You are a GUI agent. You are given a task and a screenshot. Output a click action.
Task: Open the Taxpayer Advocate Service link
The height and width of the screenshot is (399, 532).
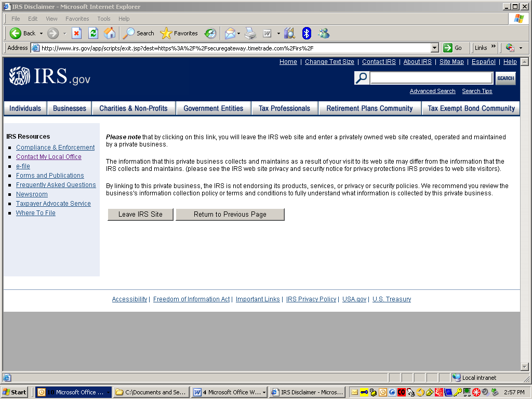coord(54,204)
